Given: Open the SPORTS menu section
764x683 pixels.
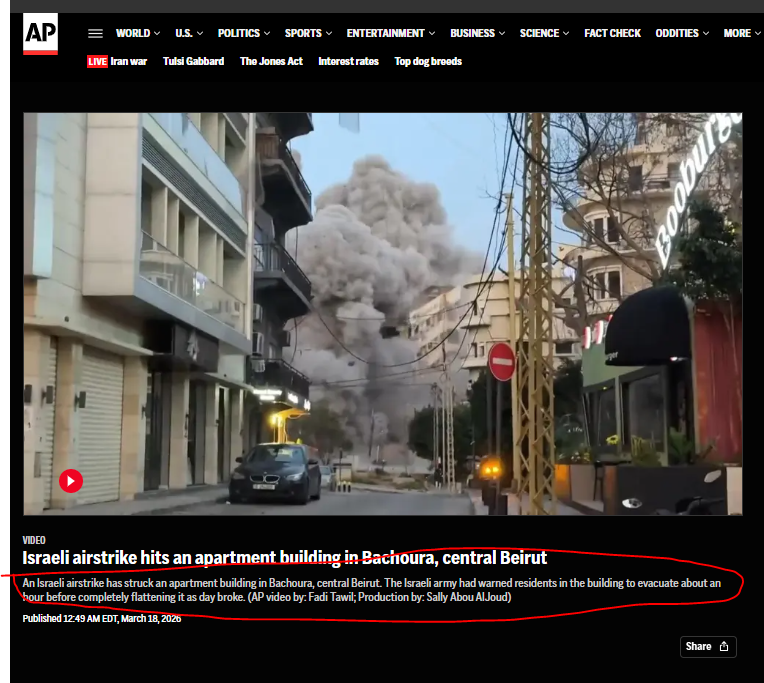Looking at the screenshot, I should pyautogui.click(x=303, y=33).
